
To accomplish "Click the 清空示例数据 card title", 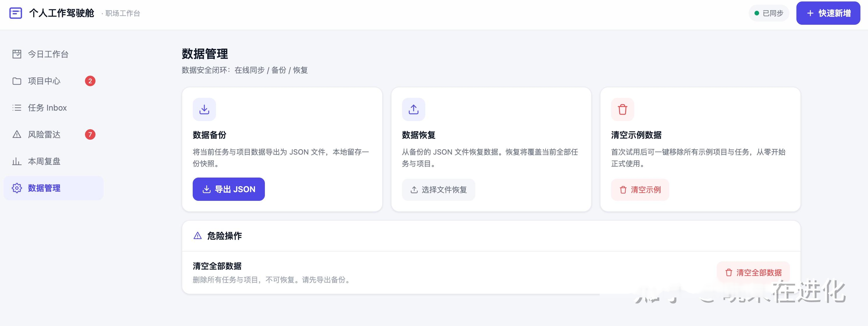I will (x=637, y=135).
